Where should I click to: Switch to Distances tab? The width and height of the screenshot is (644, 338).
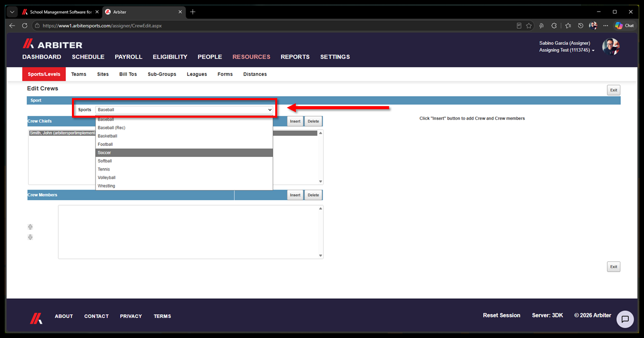click(x=255, y=74)
